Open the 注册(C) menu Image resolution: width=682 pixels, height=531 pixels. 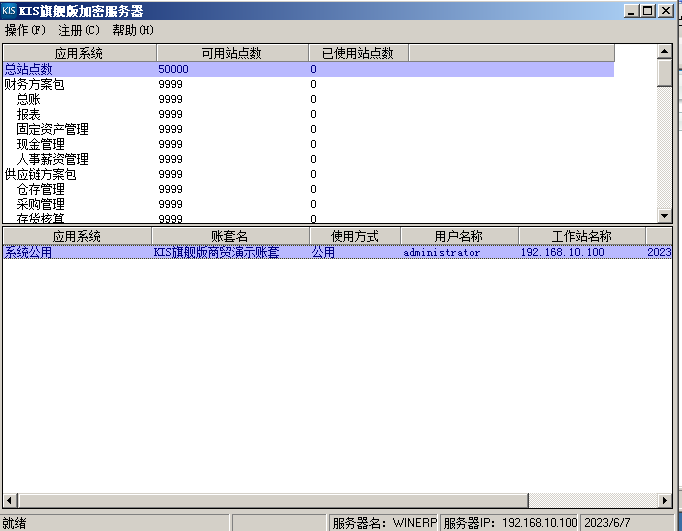79,30
